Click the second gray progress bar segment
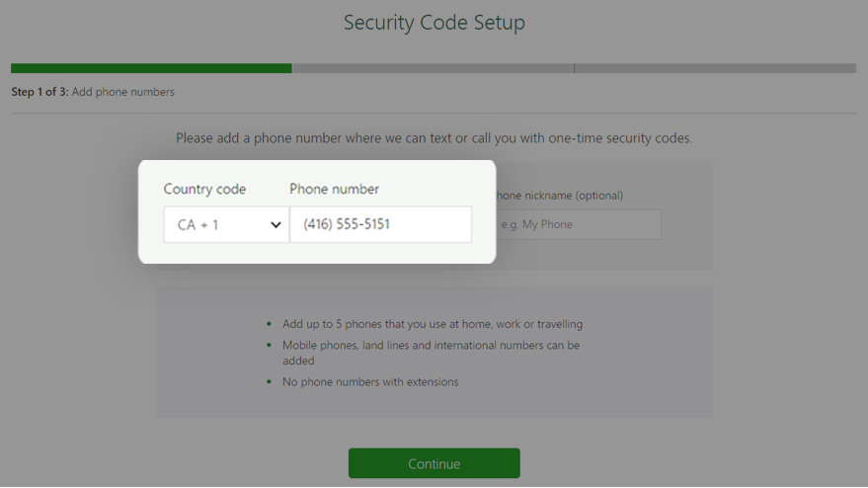 (x=433, y=68)
